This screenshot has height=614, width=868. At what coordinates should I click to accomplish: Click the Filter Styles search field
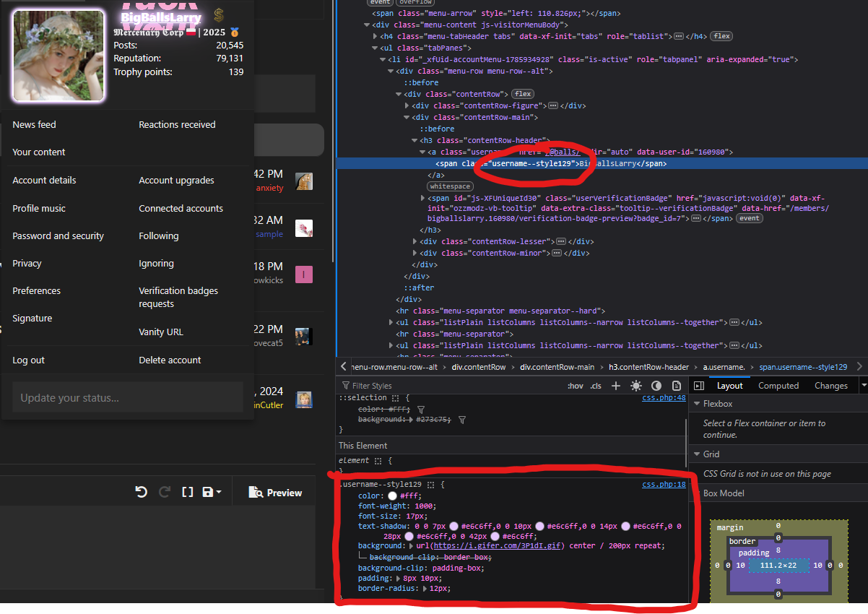pyautogui.click(x=451, y=386)
